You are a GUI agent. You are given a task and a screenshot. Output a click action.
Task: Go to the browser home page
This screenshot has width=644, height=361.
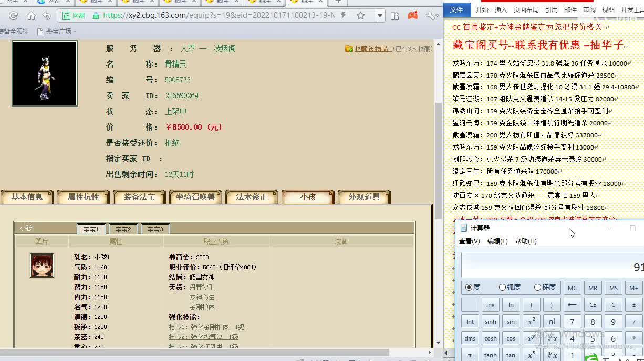pyautogui.click(x=31, y=16)
